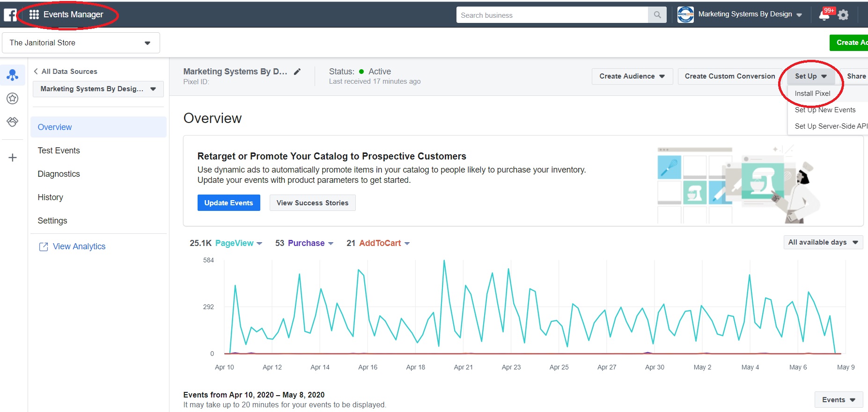This screenshot has height=412, width=868.
Task: Choose Install Pixel from the menu
Action: (813, 94)
